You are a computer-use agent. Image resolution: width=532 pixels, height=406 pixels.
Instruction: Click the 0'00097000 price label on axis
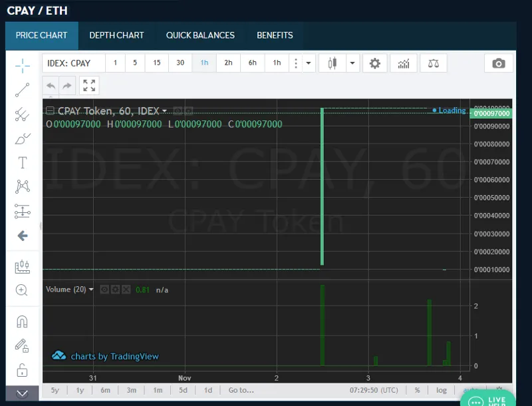[x=491, y=113]
